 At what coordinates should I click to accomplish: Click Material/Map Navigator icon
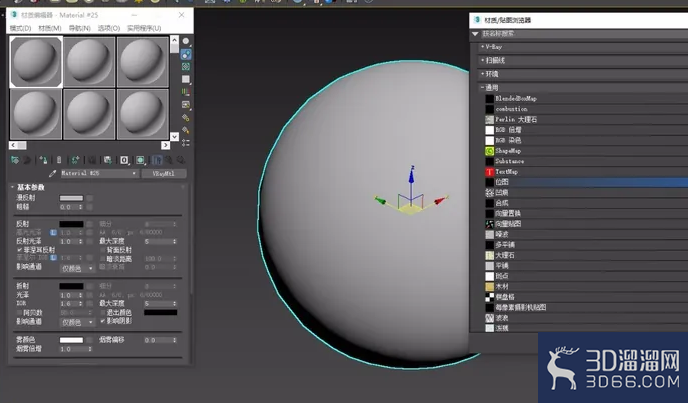[186, 143]
